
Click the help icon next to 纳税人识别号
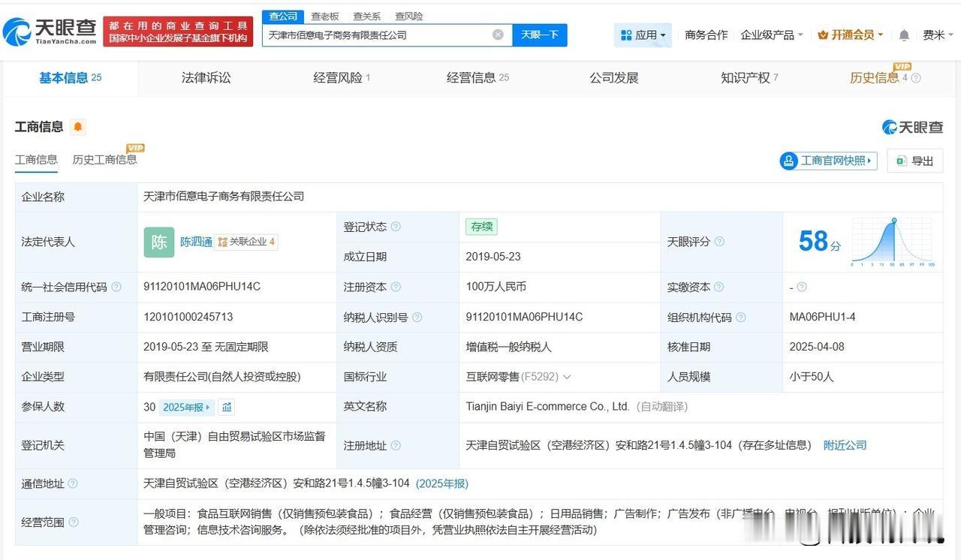[417, 318]
